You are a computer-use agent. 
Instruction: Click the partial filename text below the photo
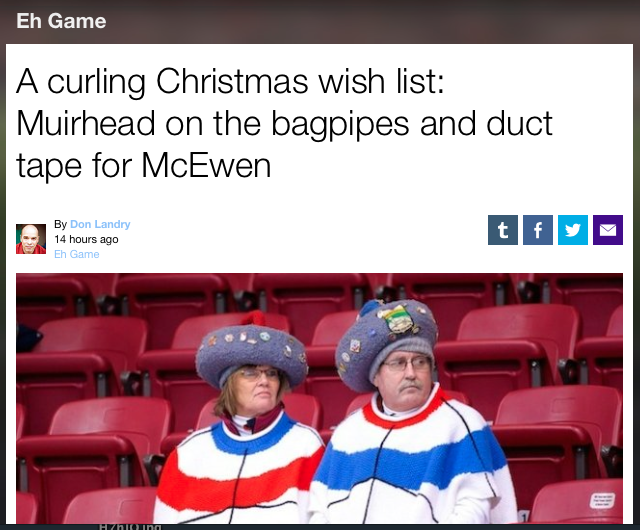(x=130, y=527)
